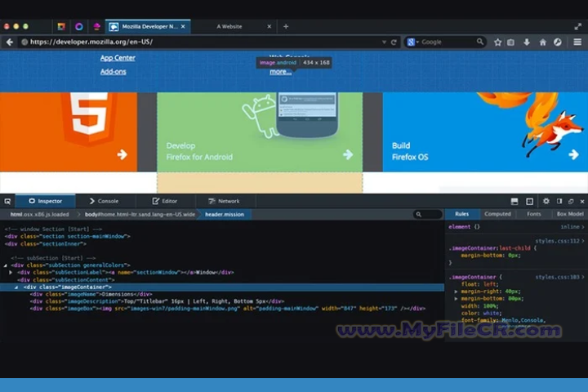Open devtools settings gear
Image resolution: width=588 pixels, height=392 pixels.
tap(546, 201)
